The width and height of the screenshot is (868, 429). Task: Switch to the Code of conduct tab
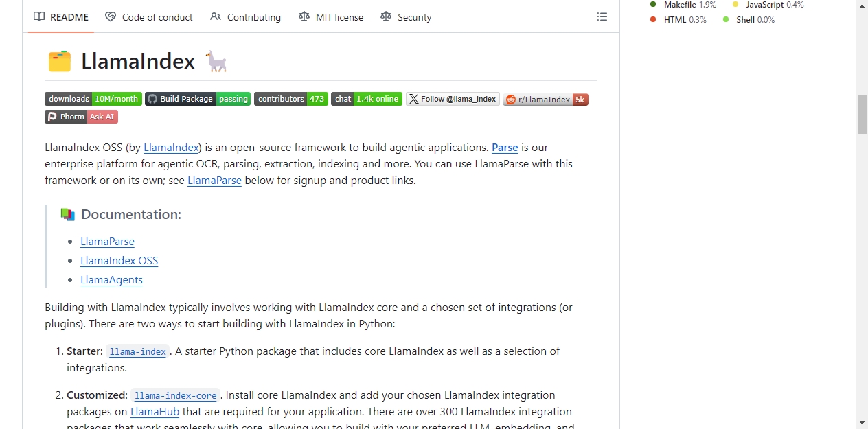[149, 17]
